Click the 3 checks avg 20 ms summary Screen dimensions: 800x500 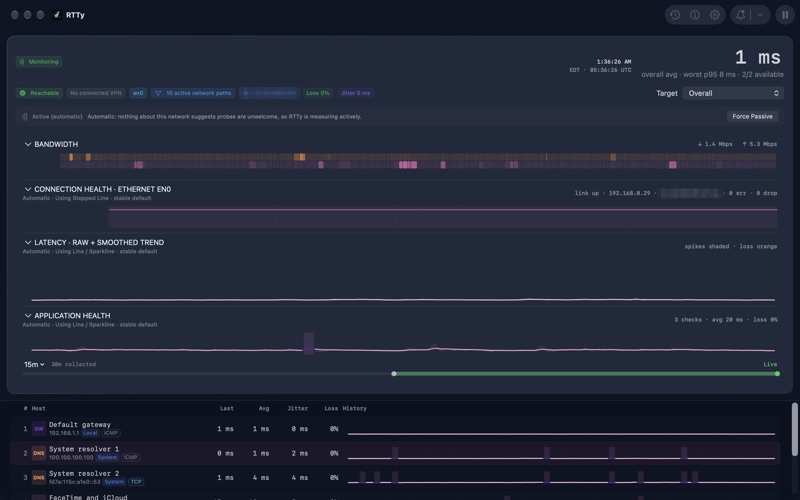726,320
